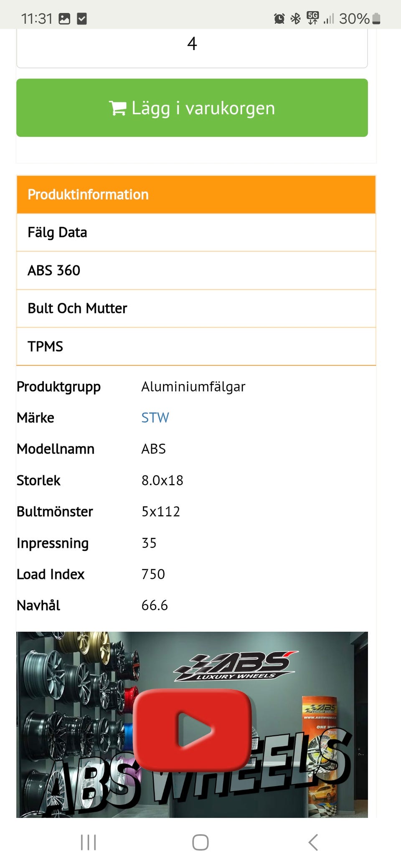Screen dimensions: 401x868
Task: Tap the Android back arrow icon
Action: pos(313,842)
